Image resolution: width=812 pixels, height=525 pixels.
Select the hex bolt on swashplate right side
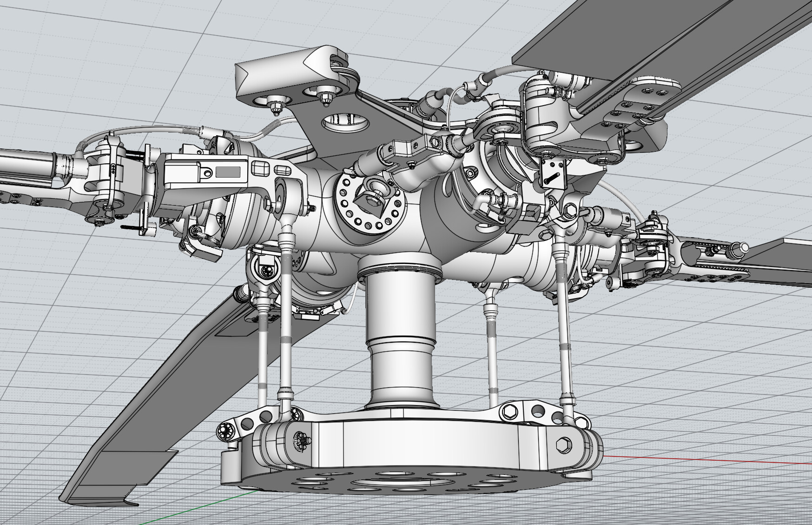(x=563, y=445)
